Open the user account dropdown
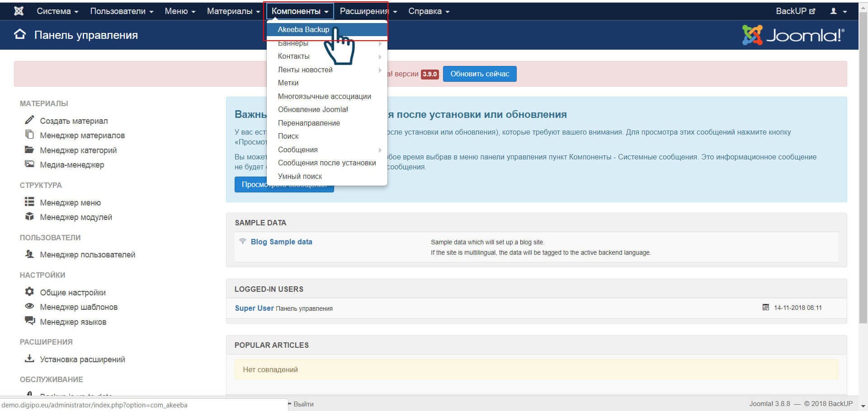This screenshot has height=411, width=868. pos(838,11)
